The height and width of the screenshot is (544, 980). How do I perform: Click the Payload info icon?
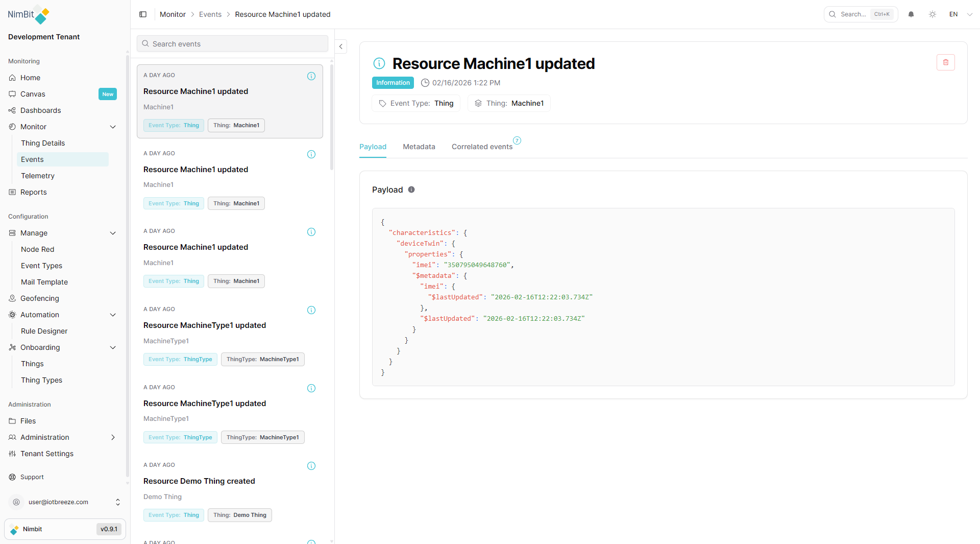[x=411, y=190]
